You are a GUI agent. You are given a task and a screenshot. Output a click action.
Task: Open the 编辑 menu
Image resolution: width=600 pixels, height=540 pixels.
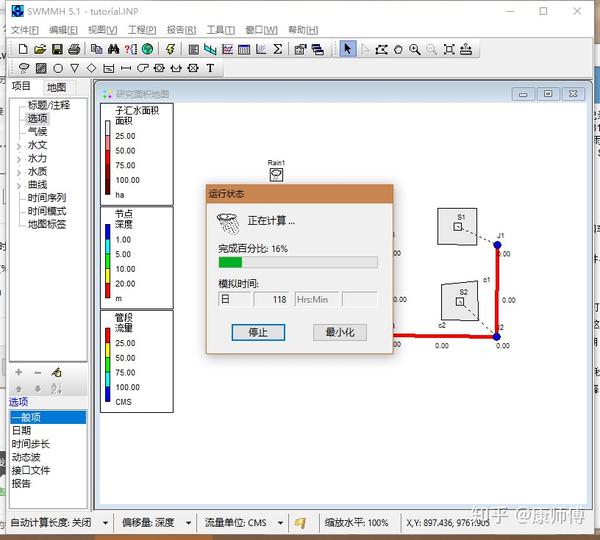63,30
